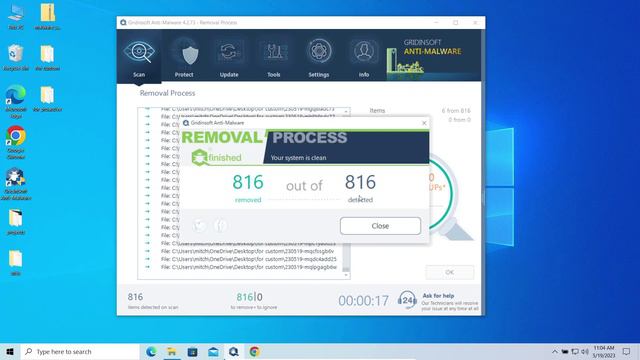Click the 24 support headset icon
Image resolution: width=640 pixels, height=360 pixels.
407,300
